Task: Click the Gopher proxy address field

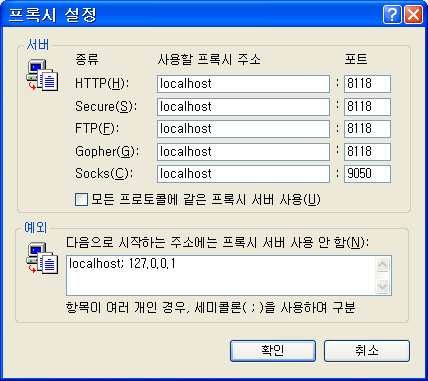Action: tap(243, 152)
